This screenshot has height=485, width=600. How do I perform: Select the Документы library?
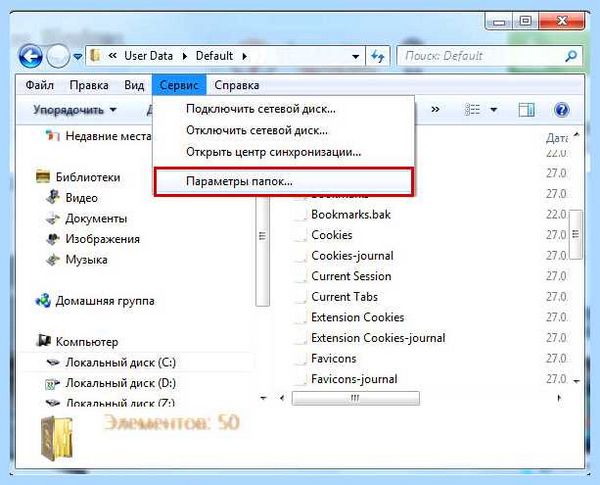click(96, 219)
